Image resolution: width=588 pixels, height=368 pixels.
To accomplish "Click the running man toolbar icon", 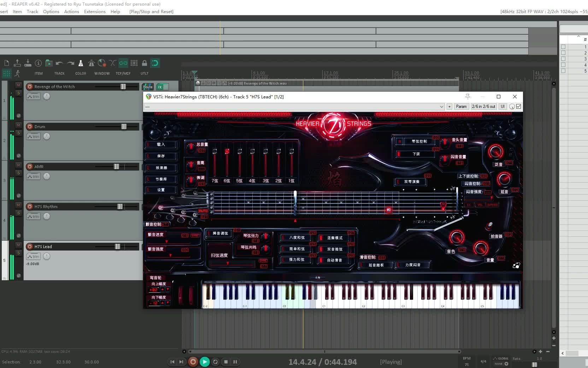I will coord(17,73).
